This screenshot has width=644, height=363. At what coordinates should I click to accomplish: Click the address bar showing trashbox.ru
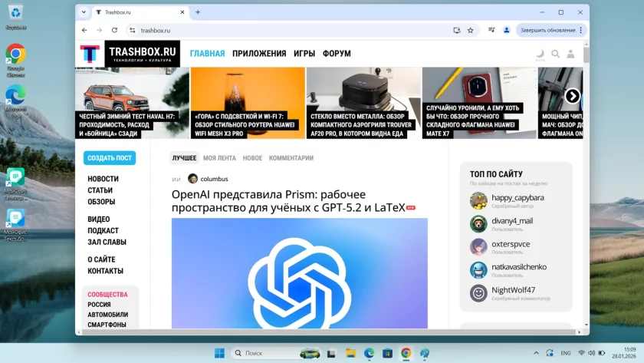click(x=291, y=30)
